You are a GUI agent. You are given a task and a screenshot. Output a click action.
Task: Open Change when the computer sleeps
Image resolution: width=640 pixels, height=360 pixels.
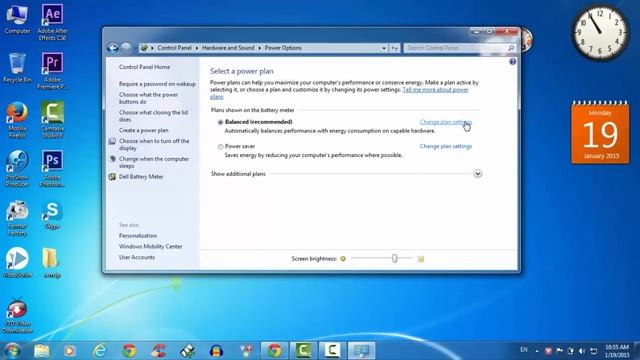(153, 162)
